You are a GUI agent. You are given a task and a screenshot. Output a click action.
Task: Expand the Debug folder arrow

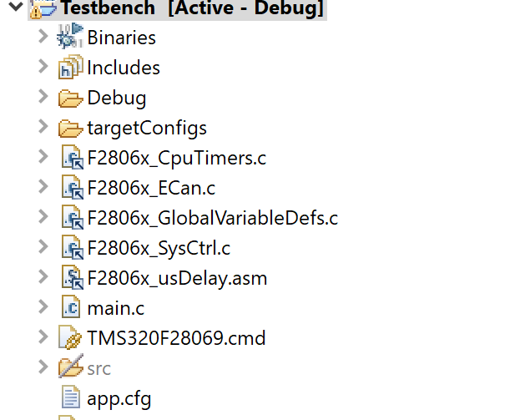pos(43,97)
